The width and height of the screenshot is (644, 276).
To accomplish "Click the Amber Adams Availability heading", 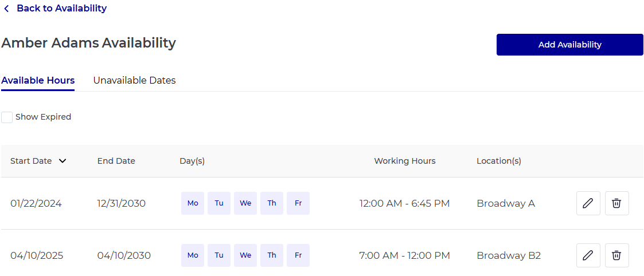I will click(x=89, y=42).
